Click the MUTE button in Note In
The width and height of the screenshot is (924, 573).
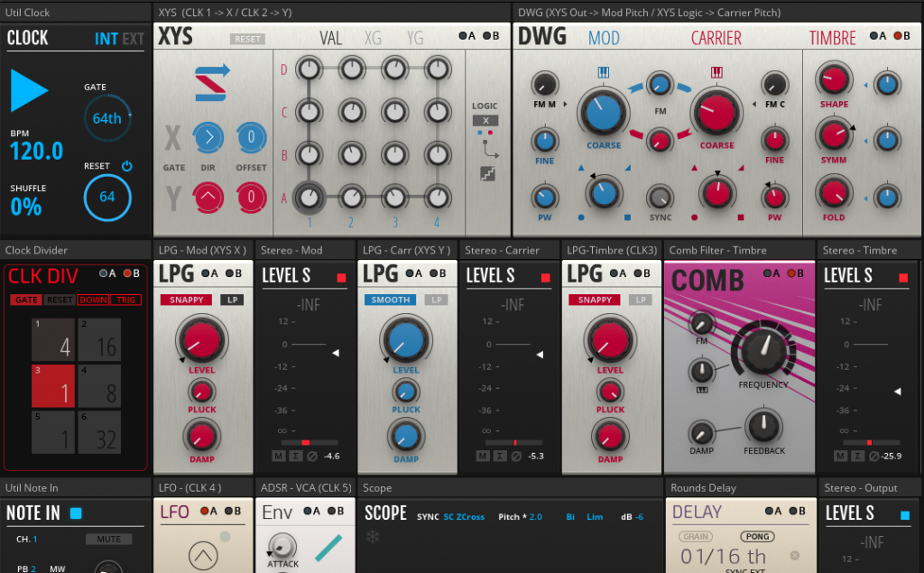pos(108,540)
